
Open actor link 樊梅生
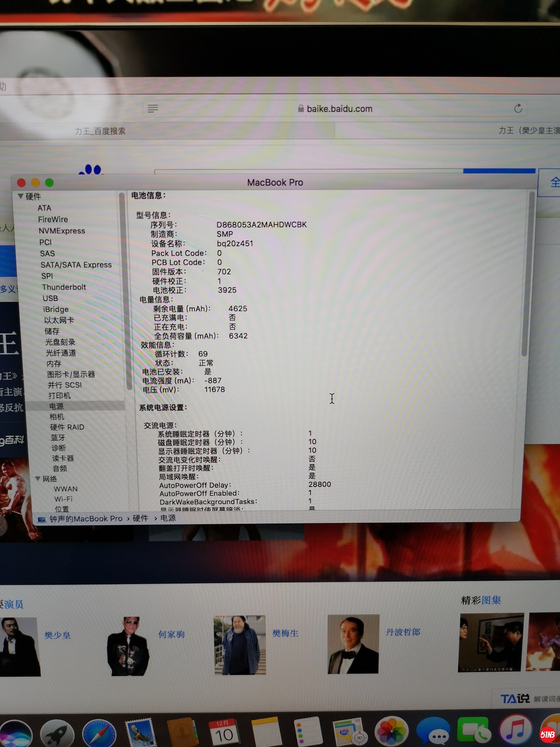285,633
